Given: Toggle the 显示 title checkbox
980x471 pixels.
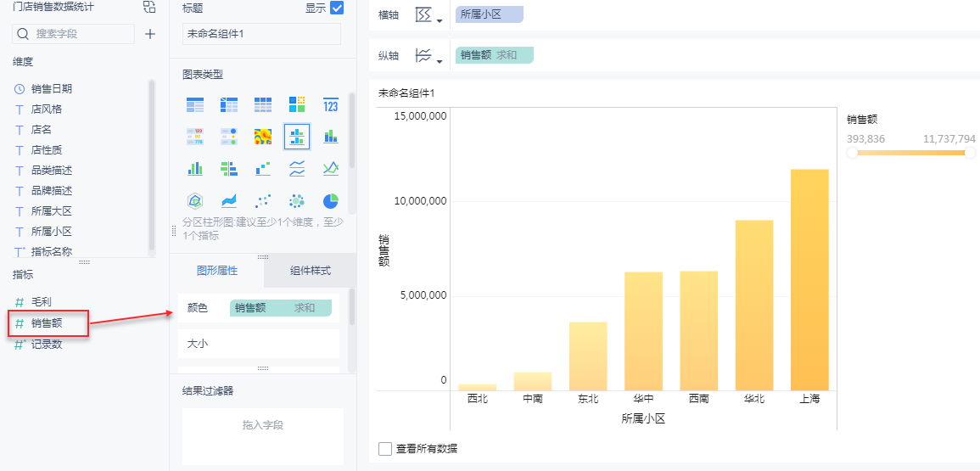Looking at the screenshot, I should 337,8.
